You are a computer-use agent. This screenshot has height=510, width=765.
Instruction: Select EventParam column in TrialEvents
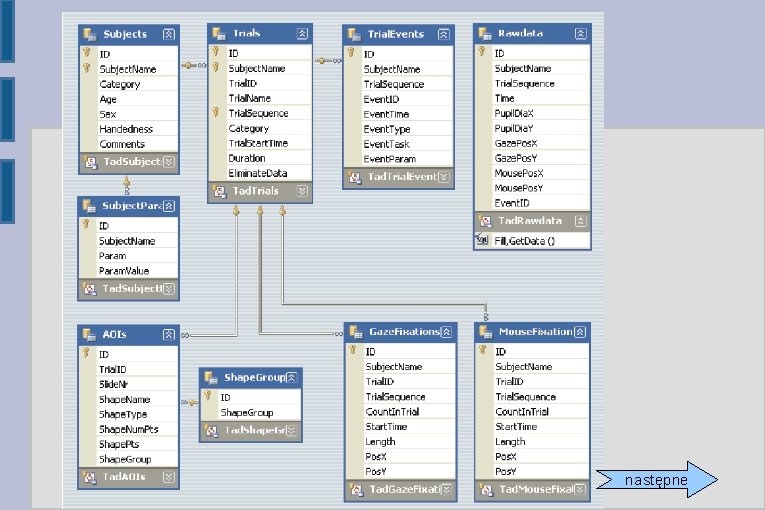point(399,159)
